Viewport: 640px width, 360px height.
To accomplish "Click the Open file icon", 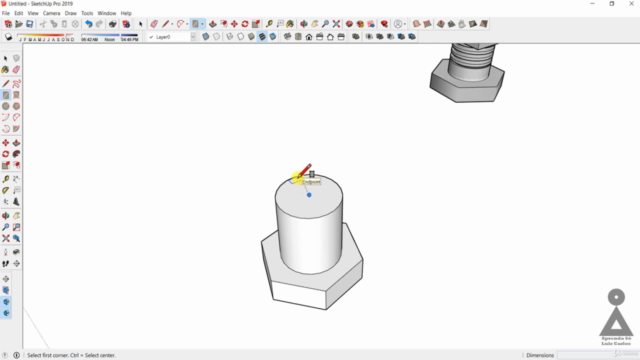I will click(x=19, y=24).
